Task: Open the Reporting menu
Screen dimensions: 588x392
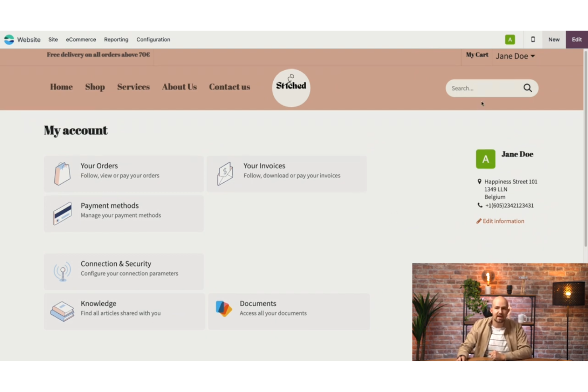Action: pos(116,40)
